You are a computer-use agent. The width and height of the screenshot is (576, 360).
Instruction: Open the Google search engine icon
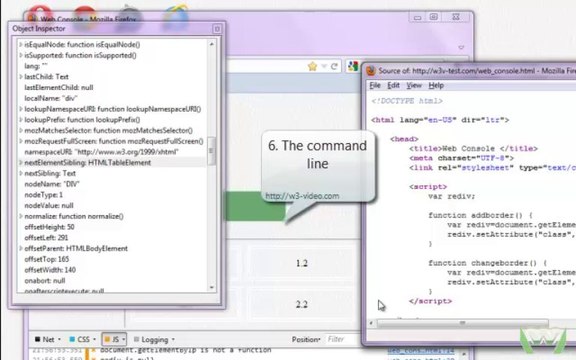[353, 66]
